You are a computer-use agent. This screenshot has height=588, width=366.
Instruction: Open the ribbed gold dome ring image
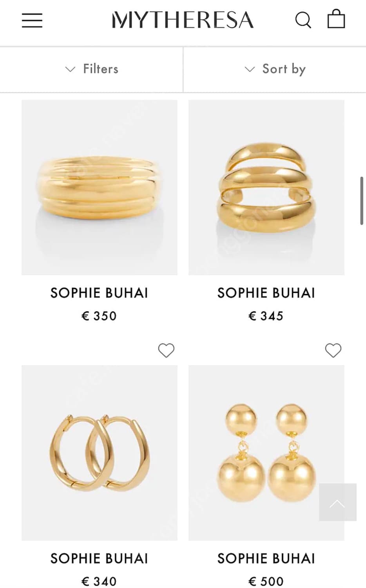coord(100,187)
